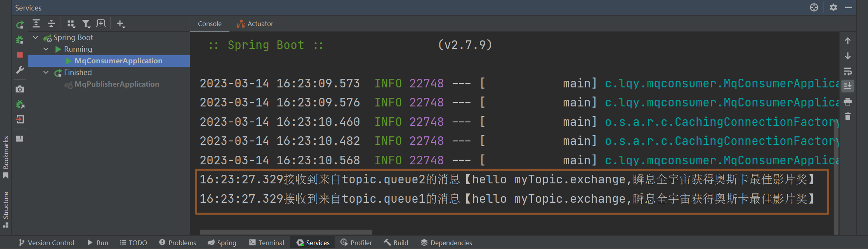Open run configuration wrench icon
The height and width of the screenshot is (249, 868).
click(20, 70)
